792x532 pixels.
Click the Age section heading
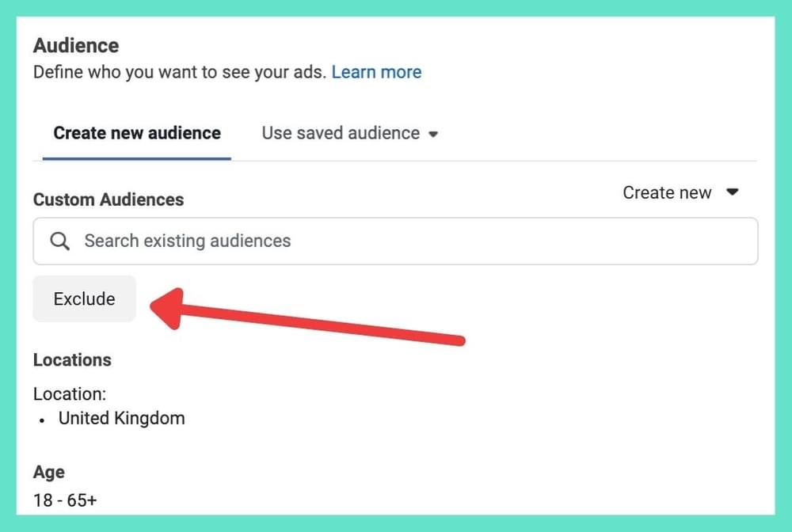[48, 472]
